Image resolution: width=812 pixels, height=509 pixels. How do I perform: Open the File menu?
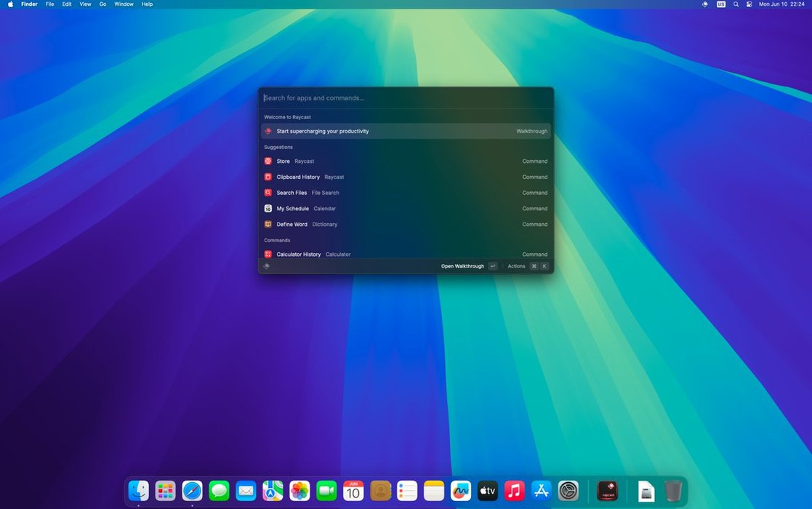49,4
